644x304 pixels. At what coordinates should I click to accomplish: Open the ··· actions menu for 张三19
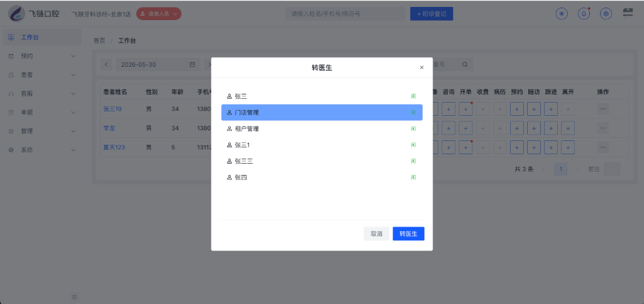[602, 109]
